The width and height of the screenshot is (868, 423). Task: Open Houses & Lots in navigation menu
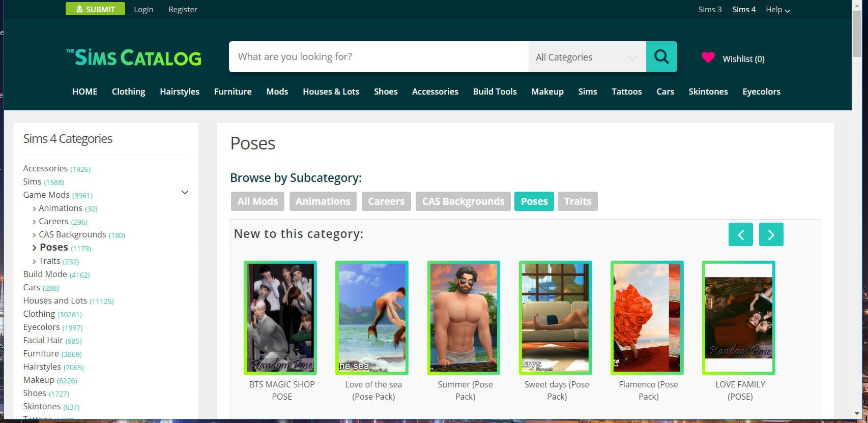tap(331, 92)
